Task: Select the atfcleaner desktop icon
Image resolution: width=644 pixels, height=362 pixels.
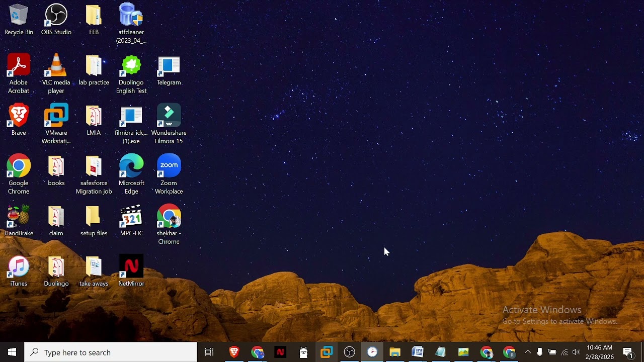Action: [131, 24]
